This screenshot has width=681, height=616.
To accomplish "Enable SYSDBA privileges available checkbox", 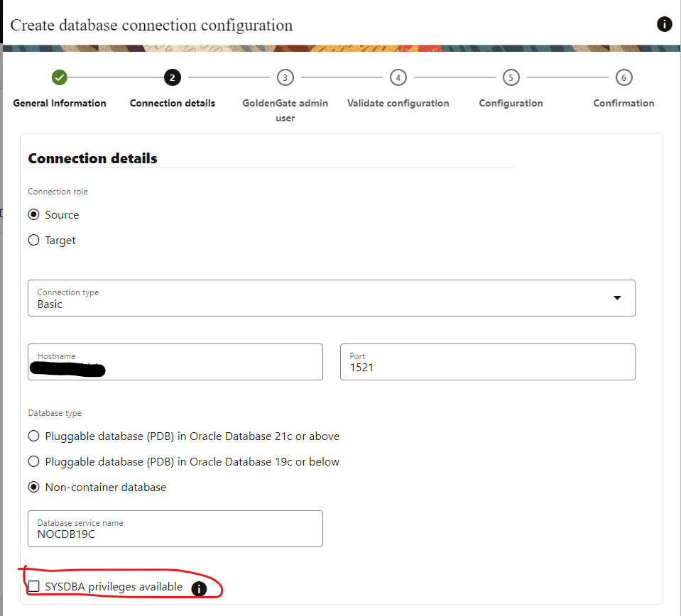I will (34, 587).
